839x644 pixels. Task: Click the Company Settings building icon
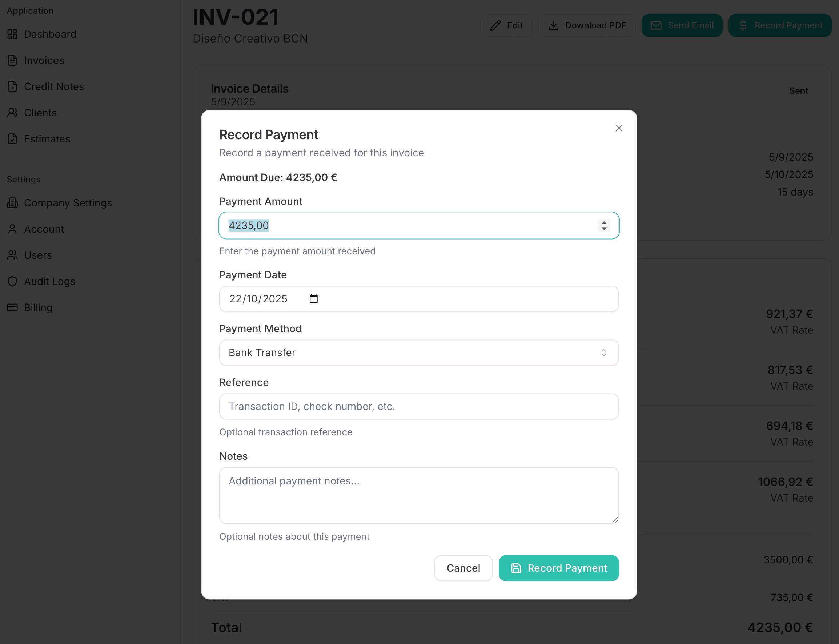[x=12, y=203]
